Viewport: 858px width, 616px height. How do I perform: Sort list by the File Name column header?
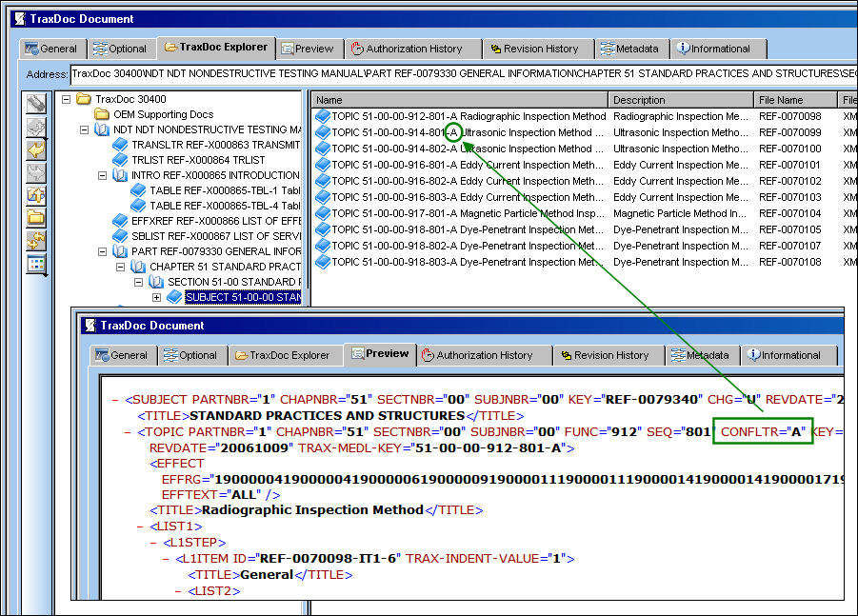[795, 100]
